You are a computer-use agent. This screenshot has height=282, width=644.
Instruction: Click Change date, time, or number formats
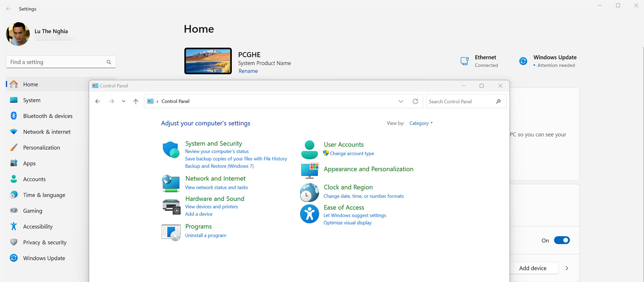(x=364, y=196)
